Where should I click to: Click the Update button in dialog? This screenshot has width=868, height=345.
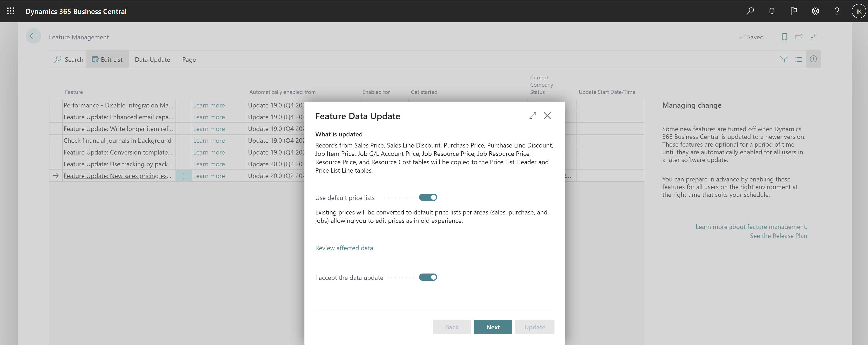click(534, 327)
